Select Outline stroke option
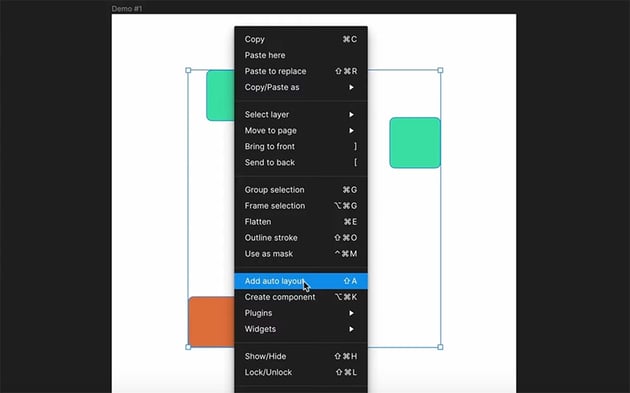Image resolution: width=630 pixels, height=393 pixels. pyautogui.click(x=301, y=238)
